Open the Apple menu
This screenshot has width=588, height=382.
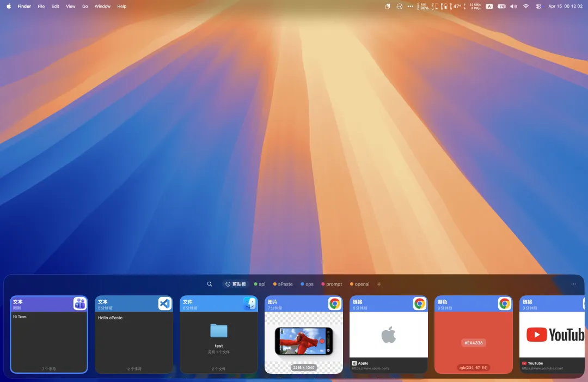click(9, 7)
